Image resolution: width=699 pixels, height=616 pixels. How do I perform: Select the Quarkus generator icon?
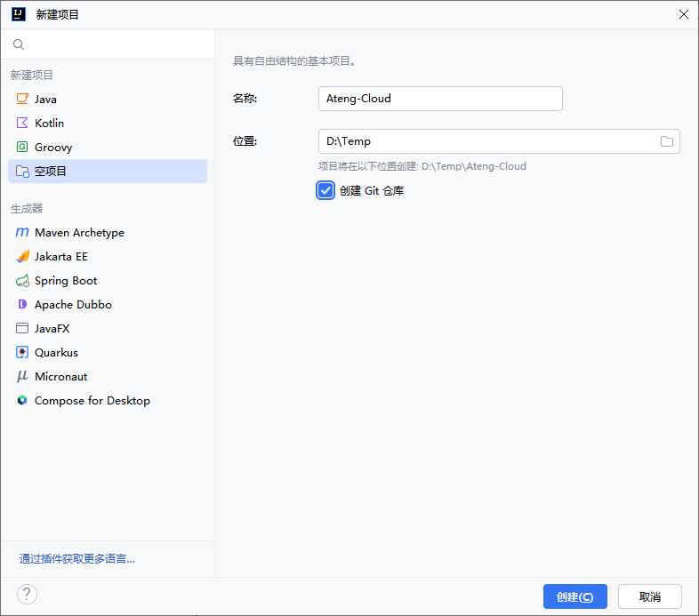pyautogui.click(x=22, y=353)
